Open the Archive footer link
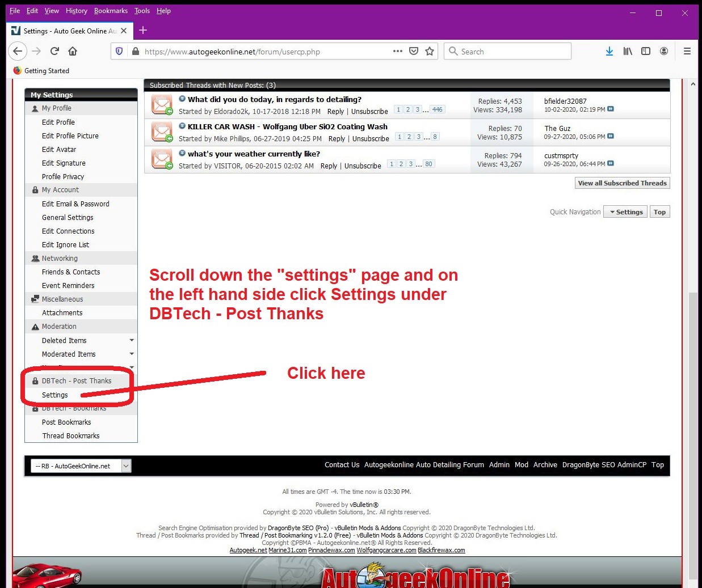Image resolution: width=702 pixels, height=588 pixels. (x=545, y=465)
